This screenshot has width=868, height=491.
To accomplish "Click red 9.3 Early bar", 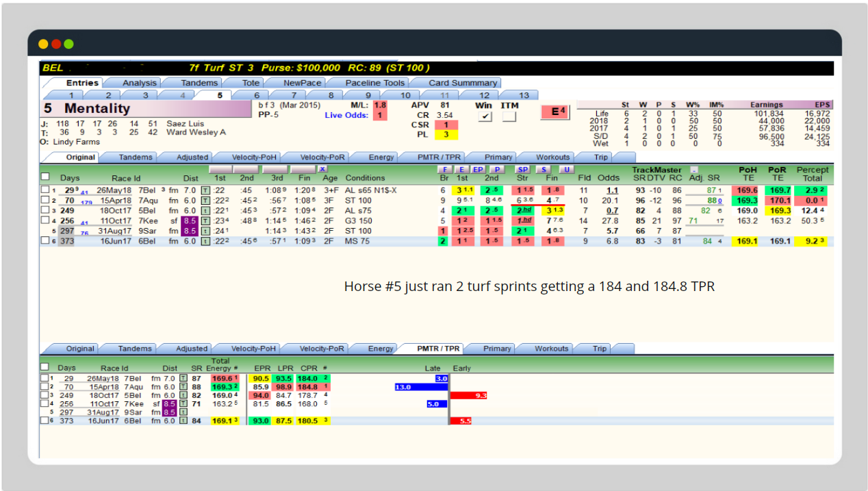I will pos(469,395).
